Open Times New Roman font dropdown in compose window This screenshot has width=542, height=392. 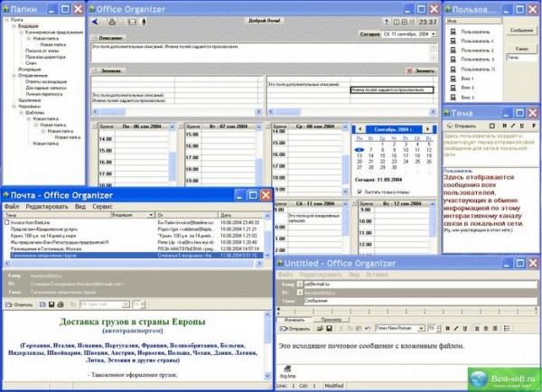pos(421,329)
